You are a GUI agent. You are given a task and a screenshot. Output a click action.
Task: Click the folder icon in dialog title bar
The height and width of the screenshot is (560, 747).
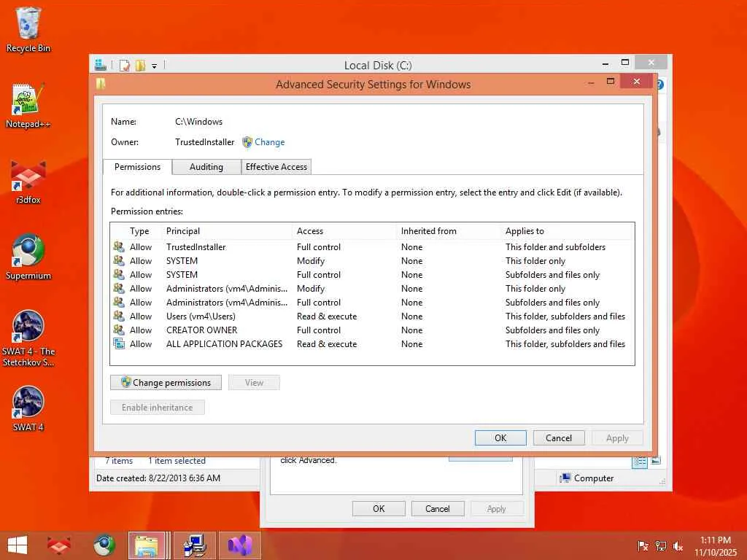click(101, 84)
